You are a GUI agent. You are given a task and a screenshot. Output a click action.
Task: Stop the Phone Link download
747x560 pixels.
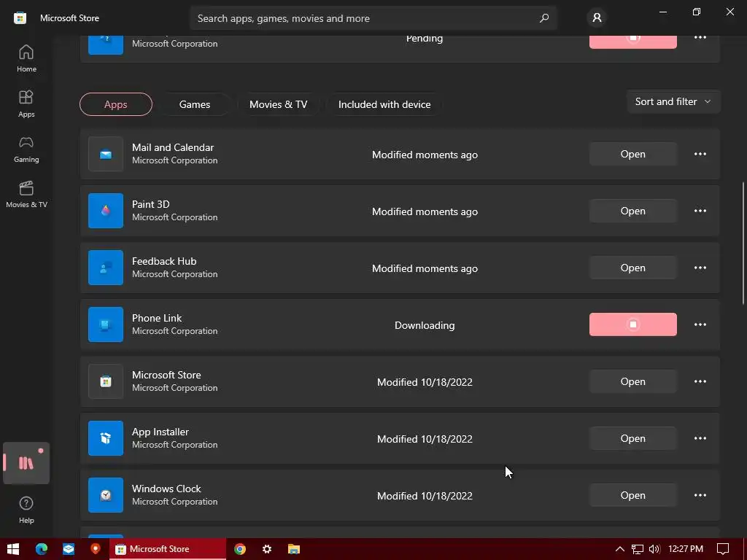(x=632, y=324)
